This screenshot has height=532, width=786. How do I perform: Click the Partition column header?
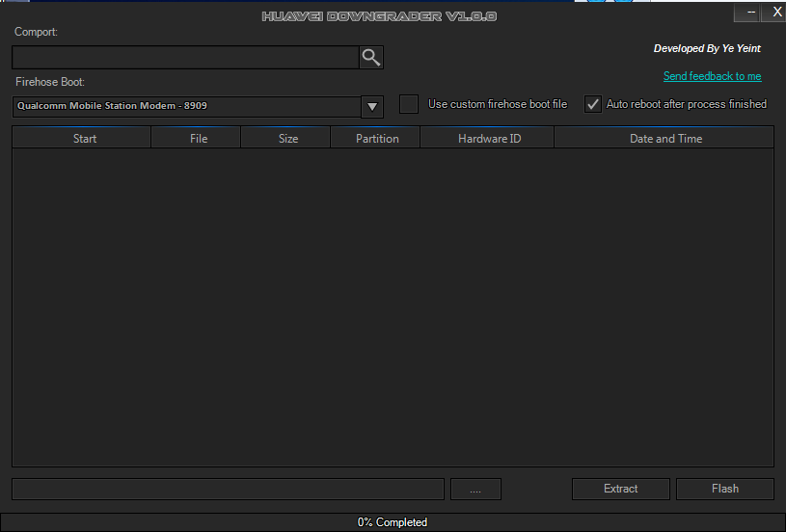(x=377, y=139)
